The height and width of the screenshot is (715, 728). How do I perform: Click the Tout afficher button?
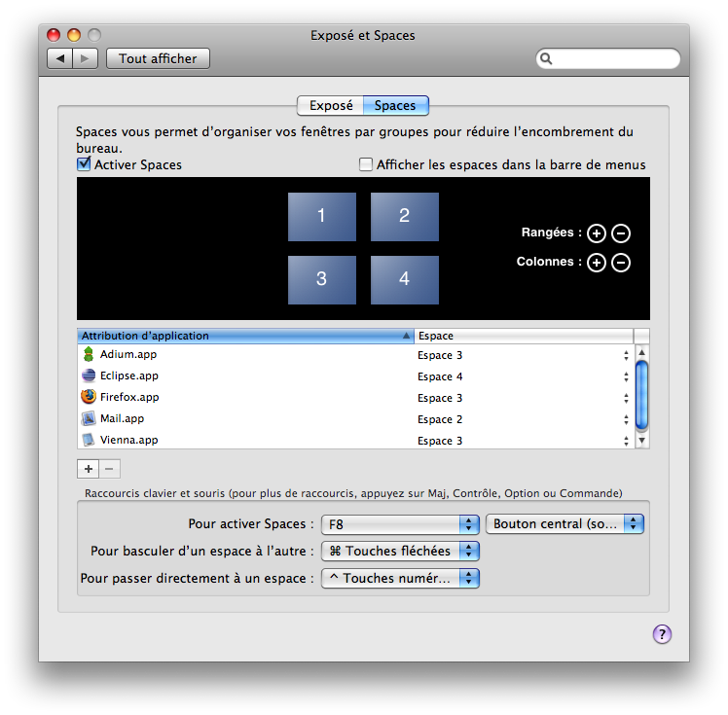tap(158, 58)
